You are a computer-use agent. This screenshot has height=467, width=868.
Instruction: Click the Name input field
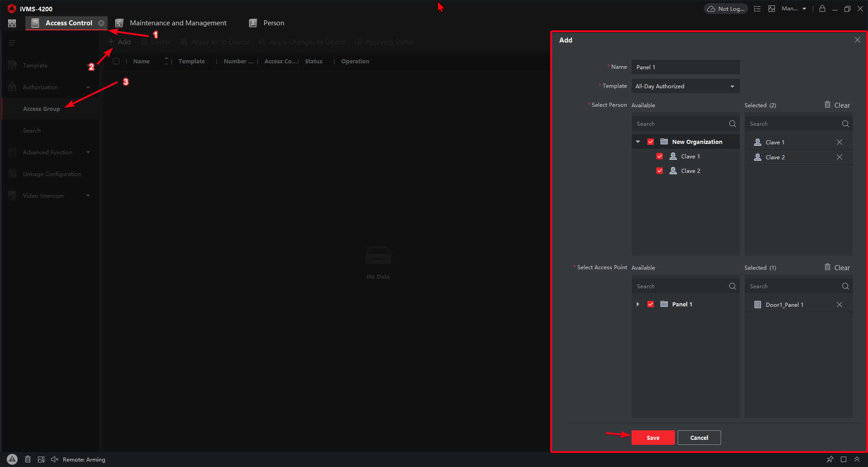pyautogui.click(x=685, y=67)
